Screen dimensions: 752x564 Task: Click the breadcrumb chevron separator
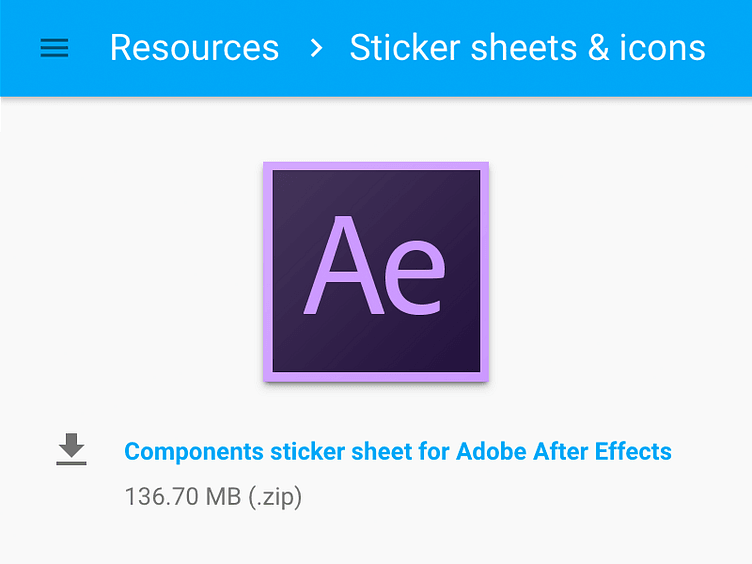pos(316,48)
